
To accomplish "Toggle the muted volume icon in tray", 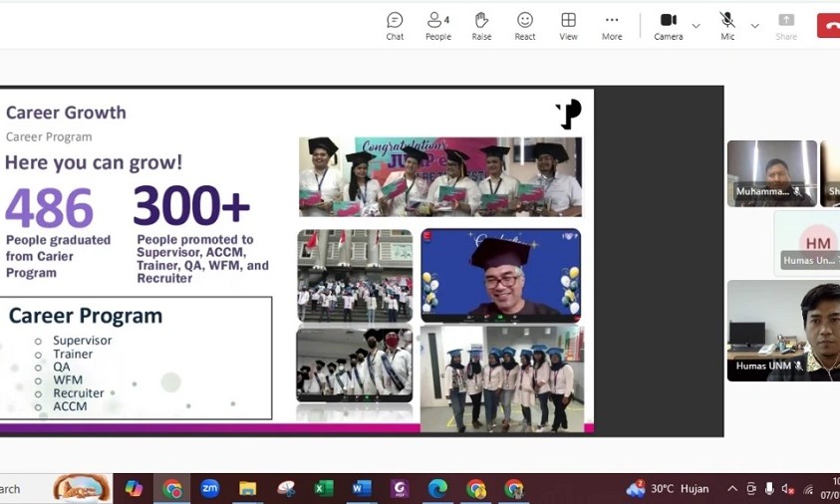I will (787, 489).
